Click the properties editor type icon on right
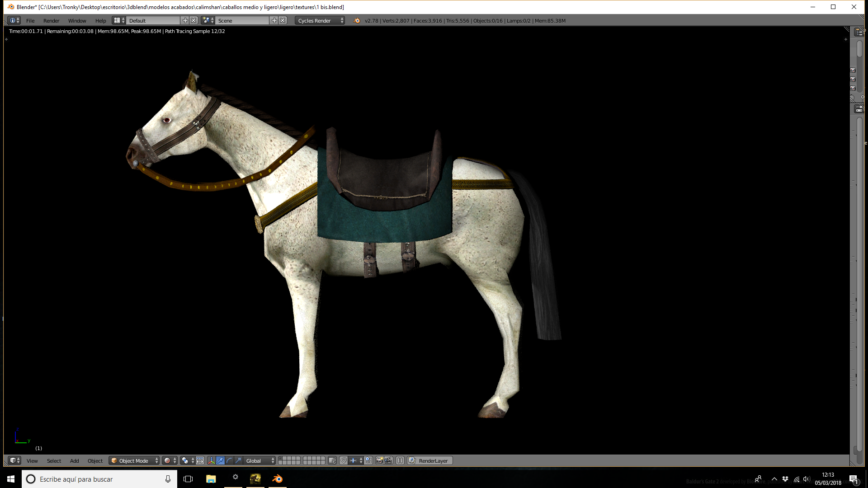The width and height of the screenshot is (868, 488). click(x=859, y=109)
